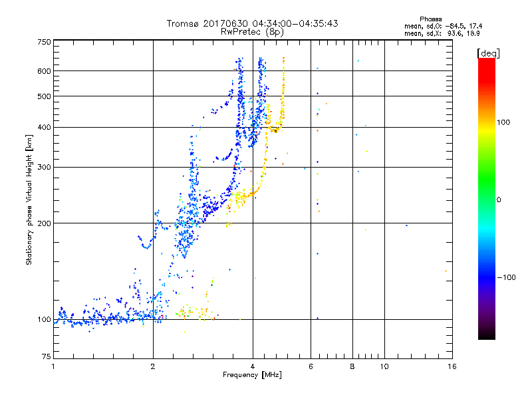The height and width of the screenshot is (399, 532).
Task: Click the 'RwPretec (8p)' subtitle
Action: [253, 31]
